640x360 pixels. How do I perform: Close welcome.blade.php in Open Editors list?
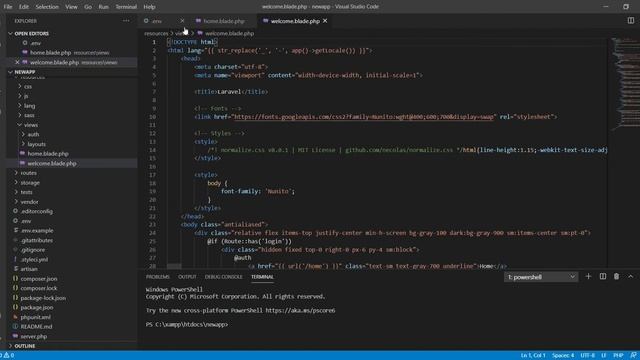coord(17,62)
